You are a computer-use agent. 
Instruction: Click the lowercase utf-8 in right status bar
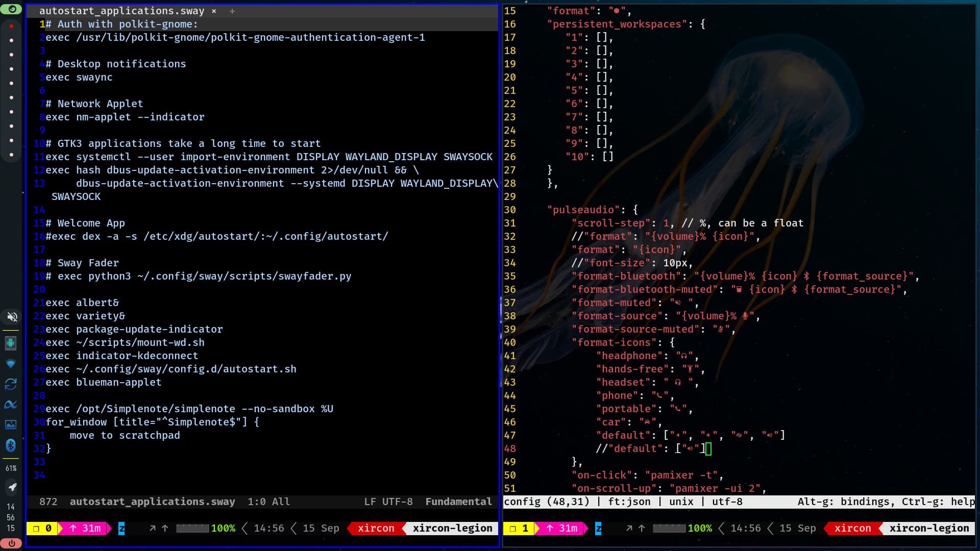[x=727, y=502]
